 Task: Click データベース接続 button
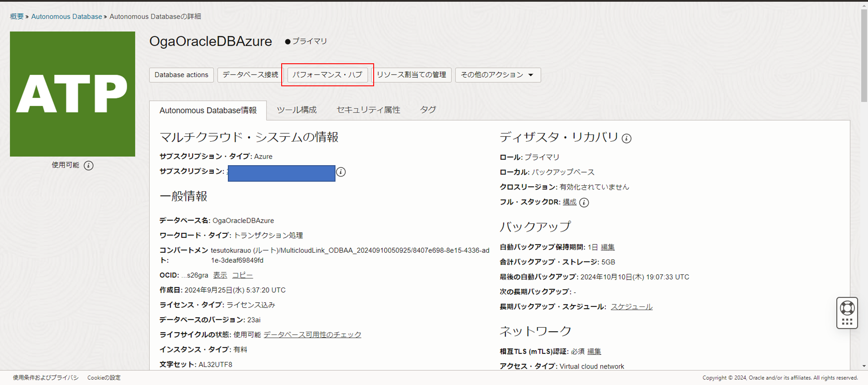pos(250,75)
